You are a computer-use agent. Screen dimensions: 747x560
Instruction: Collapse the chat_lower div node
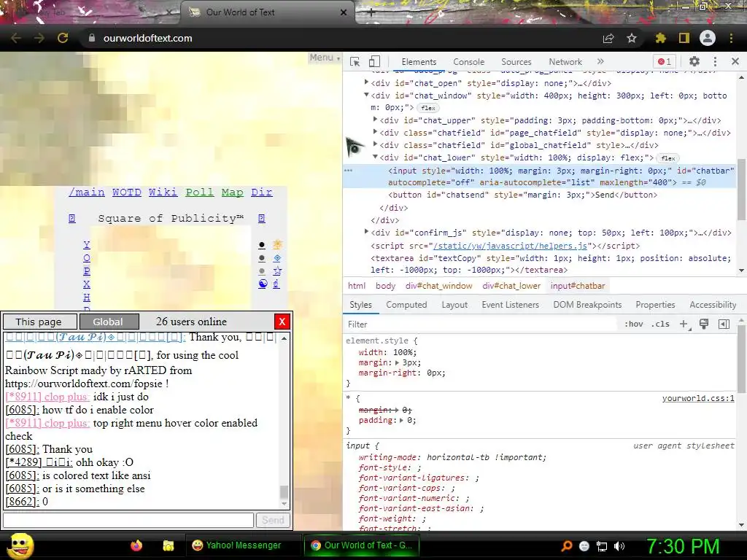pos(375,157)
